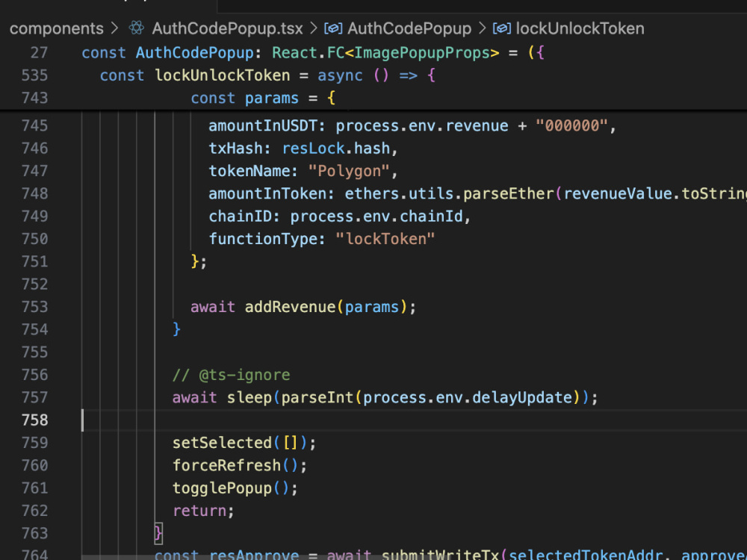Viewport: 747px width, 560px height.
Task: Click the React file icon in breadcrumb
Action: [x=137, y=28]
